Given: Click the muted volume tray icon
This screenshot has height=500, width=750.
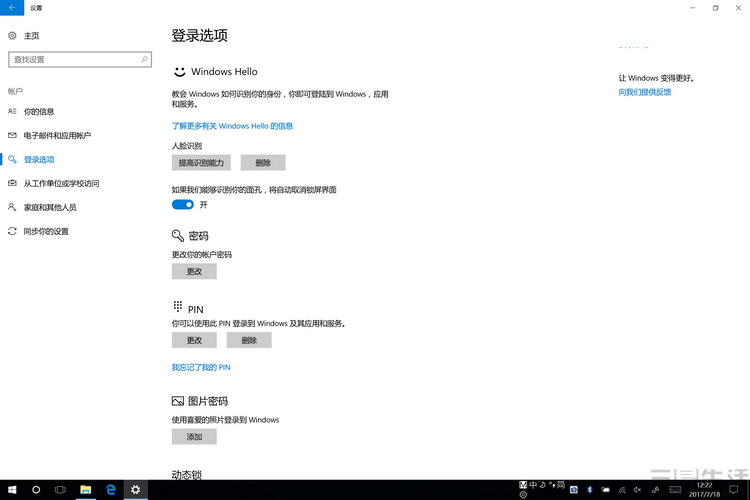Looking at the screenshot, I should [638, 489].
